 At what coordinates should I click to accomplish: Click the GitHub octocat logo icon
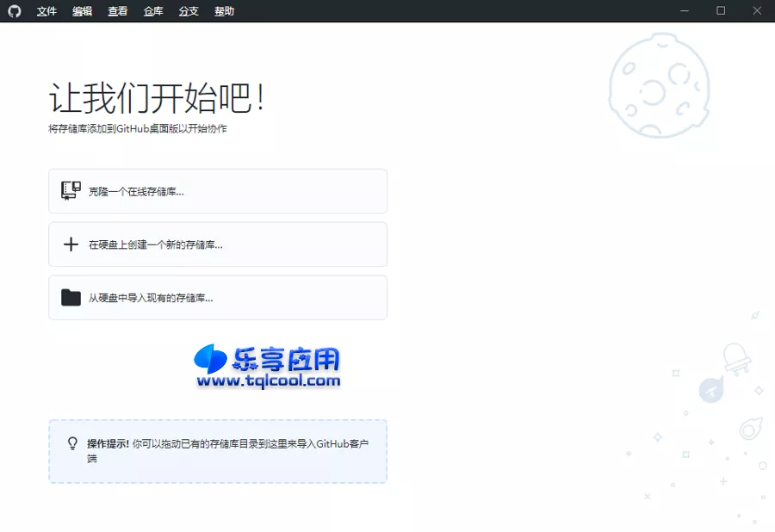pos(14,11)
